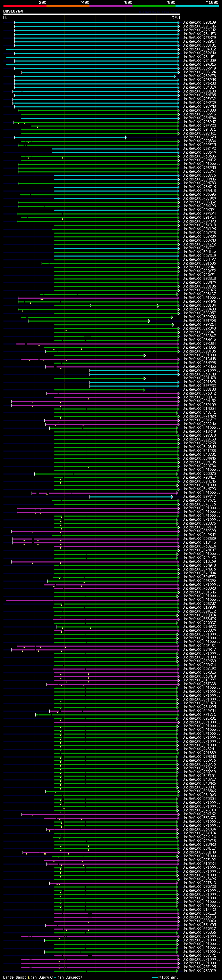Viewport: 222px width, 980px height.
Task: Open hit UniRef100_Q0IUZ8
Action: pos(199,378)
